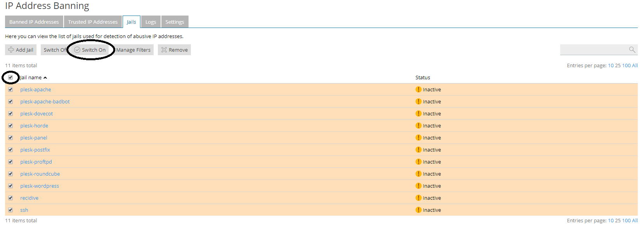
Task: Click the Switch Off button
Action: (x=55, y=50)
